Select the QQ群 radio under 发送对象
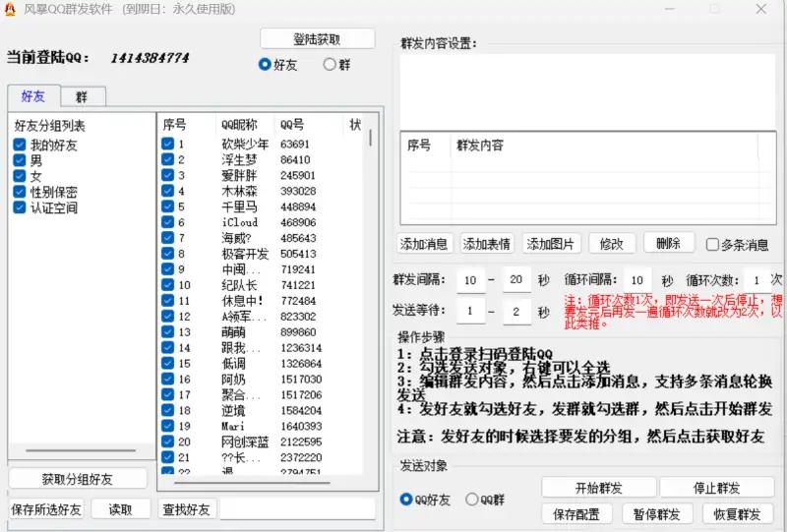Viewport: 787px width, 532px height. pos(472,500)
